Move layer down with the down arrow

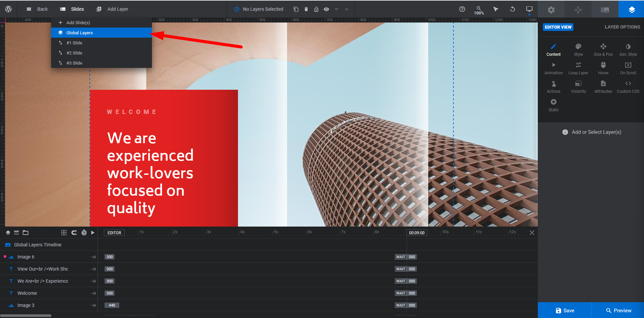pyautogui.click(x=336, y=9)
